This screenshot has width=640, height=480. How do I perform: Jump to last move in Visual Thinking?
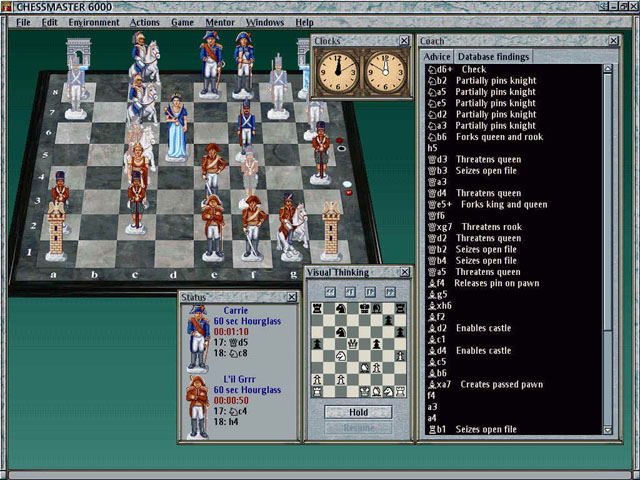click(390, 292)
